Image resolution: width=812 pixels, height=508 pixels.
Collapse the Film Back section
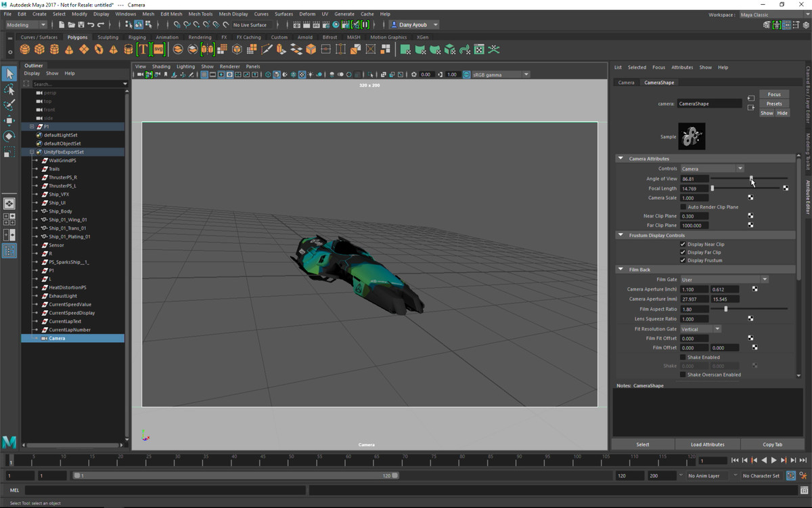621,270
